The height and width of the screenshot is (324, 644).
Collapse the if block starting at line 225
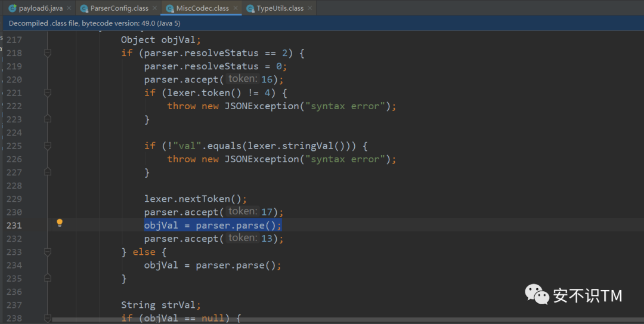click(48, 146)
